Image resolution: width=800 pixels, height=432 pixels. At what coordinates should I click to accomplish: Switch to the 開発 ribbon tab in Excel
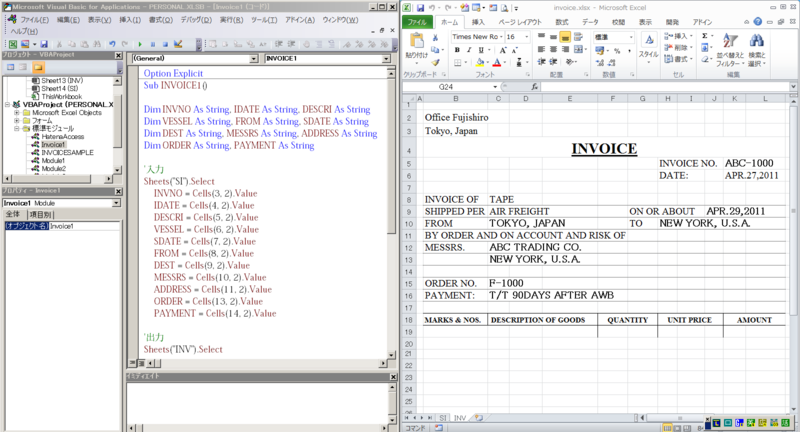point(672,22)
